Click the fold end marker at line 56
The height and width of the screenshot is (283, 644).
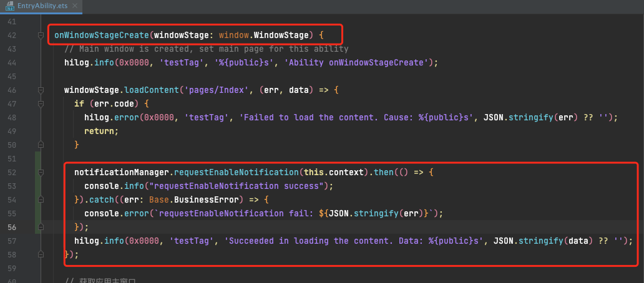[40, 227]
